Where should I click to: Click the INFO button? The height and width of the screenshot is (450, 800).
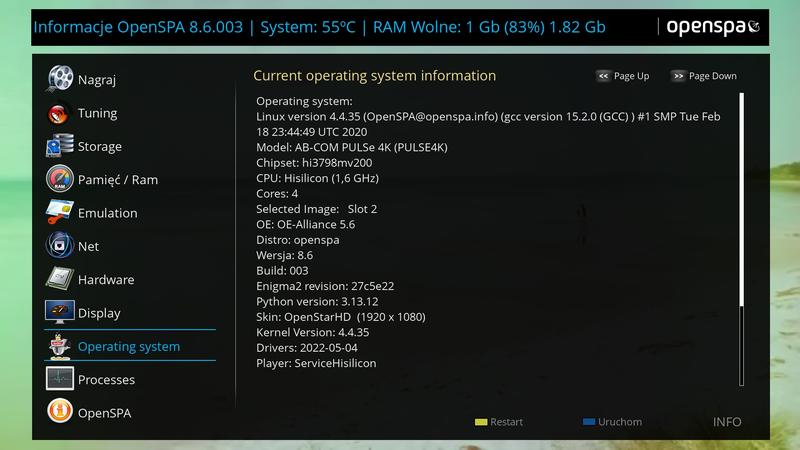(727, 422)
